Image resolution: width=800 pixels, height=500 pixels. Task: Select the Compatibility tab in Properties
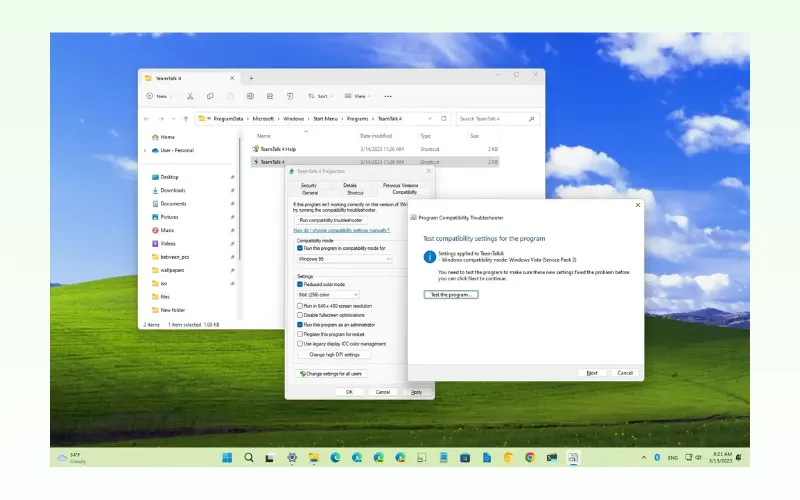(x=405, y=192)
